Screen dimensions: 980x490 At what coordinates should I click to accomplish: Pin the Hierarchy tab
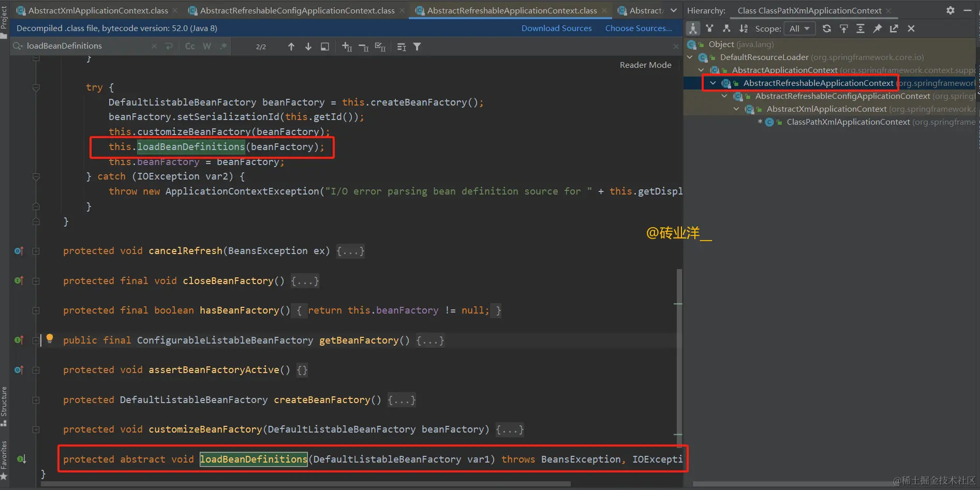tap(878, 28)
